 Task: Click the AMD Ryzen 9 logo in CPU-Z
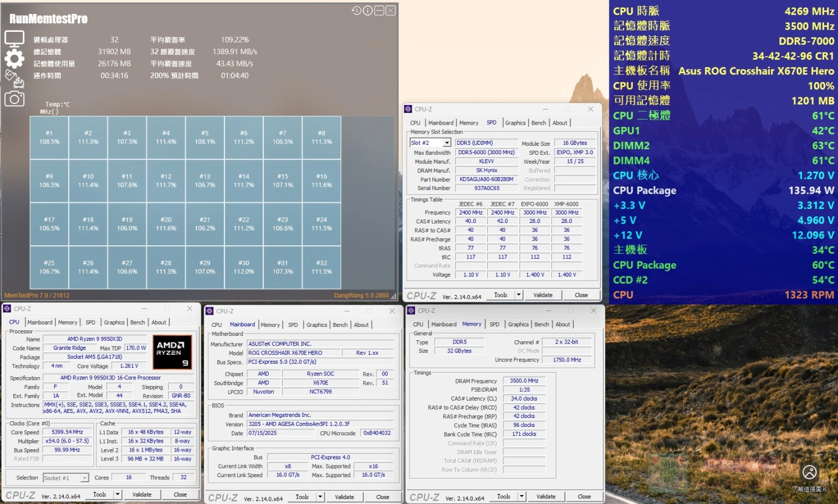coord(173,351)
